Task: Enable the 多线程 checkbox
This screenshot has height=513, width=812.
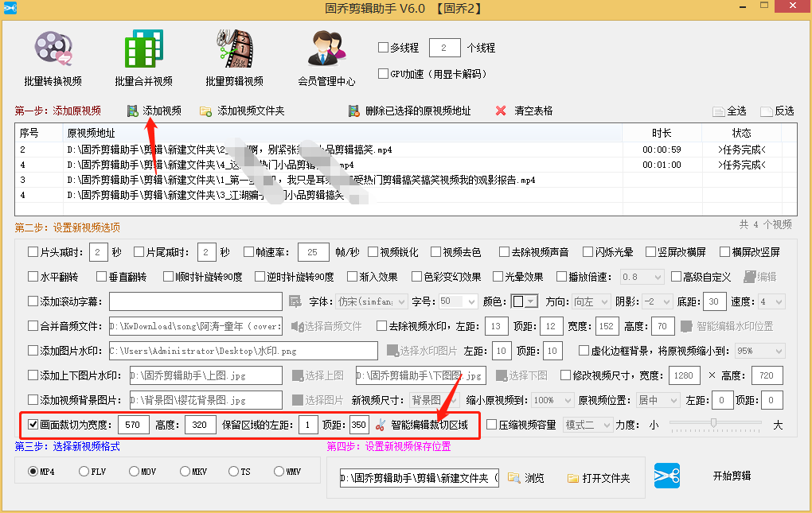Action: (383, 48)
